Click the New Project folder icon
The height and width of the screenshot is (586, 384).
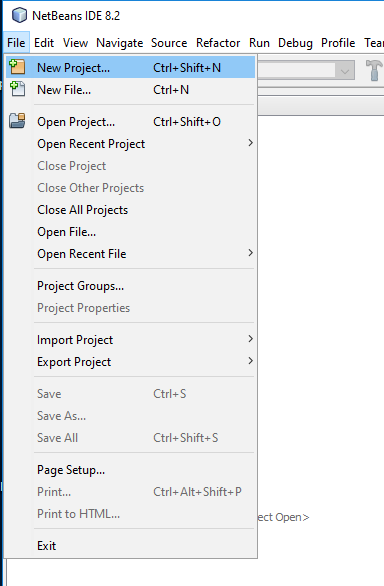point(17,67)
